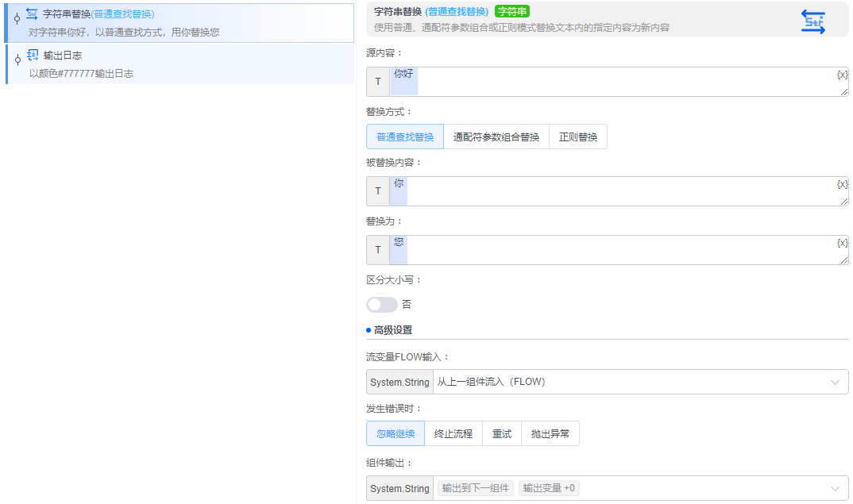Toggle the 区分大小写 switch on
853x504 pixels.
coord(381,305)
